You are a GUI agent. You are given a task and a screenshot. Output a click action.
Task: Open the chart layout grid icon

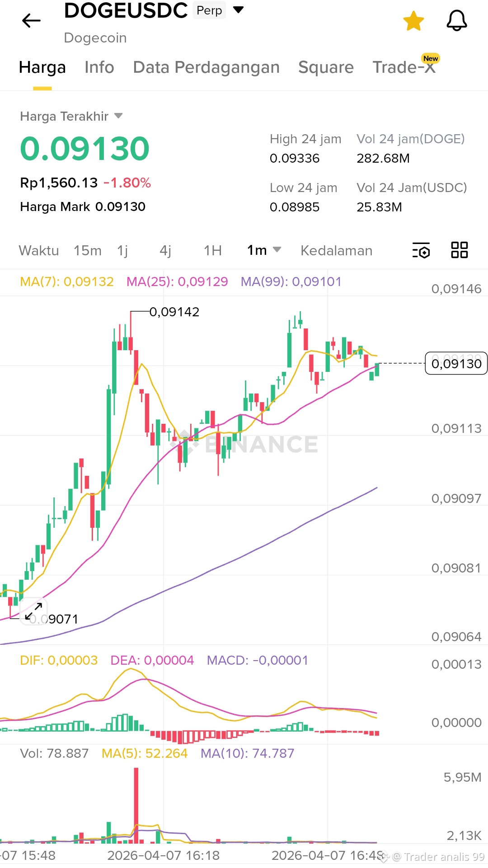460,250
